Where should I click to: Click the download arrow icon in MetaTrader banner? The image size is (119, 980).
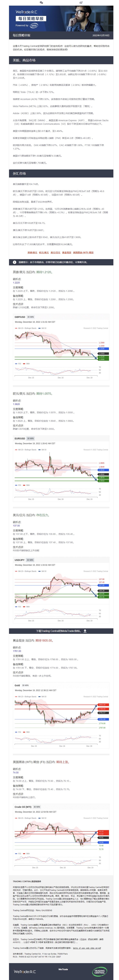[x=85, y=631]
